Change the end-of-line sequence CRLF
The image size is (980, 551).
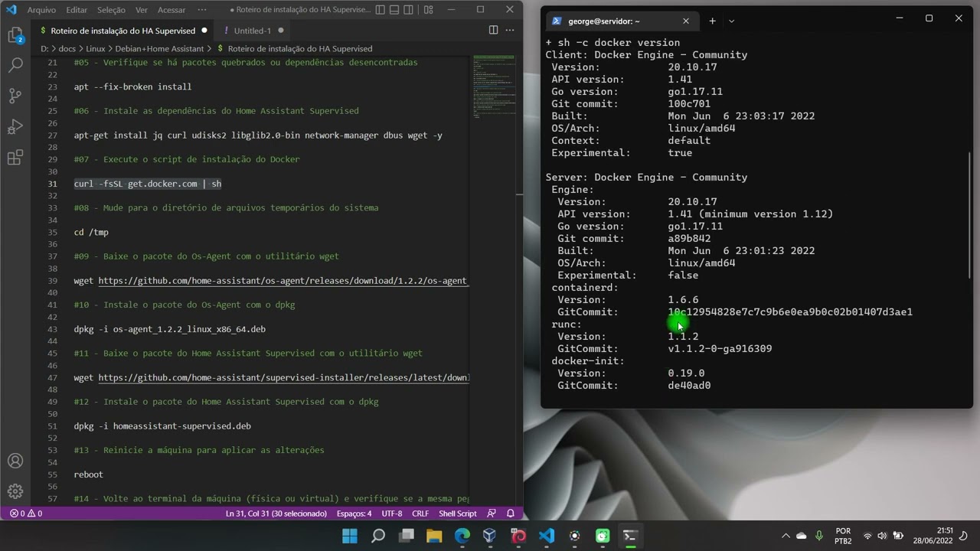click(x=420, y=514)
